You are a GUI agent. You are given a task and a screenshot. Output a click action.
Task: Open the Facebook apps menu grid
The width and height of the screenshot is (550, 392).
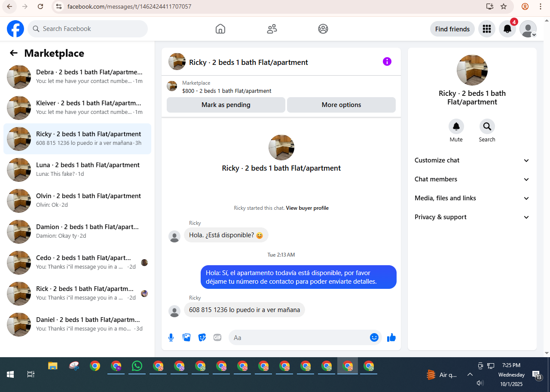(487, 29)
